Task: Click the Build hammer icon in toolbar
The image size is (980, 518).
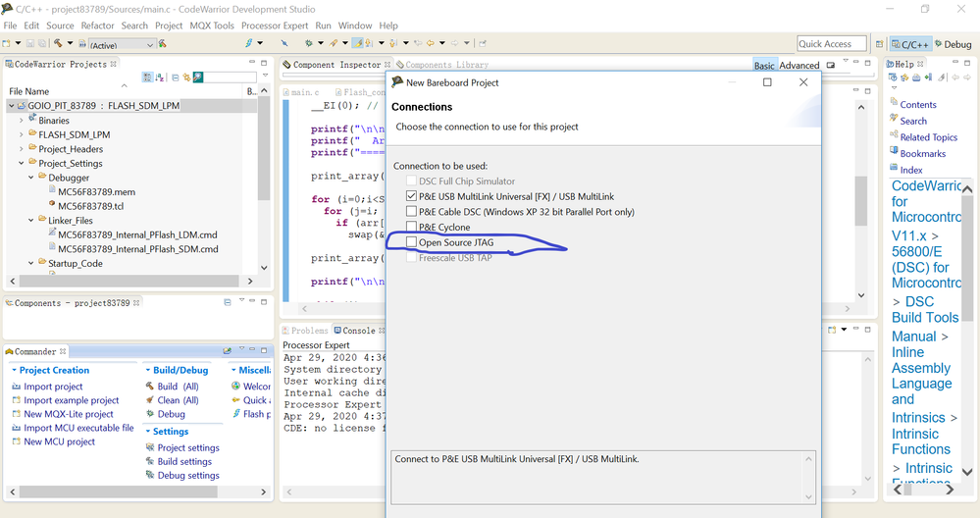Action: (58, 43)
